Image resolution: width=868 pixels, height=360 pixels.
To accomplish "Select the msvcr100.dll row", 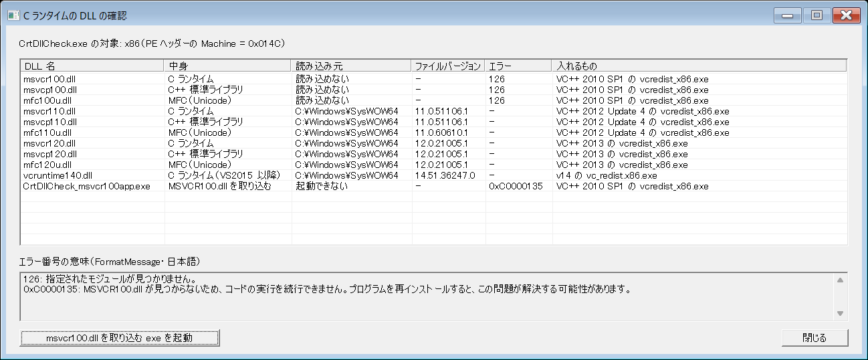I will click(434, 79).
